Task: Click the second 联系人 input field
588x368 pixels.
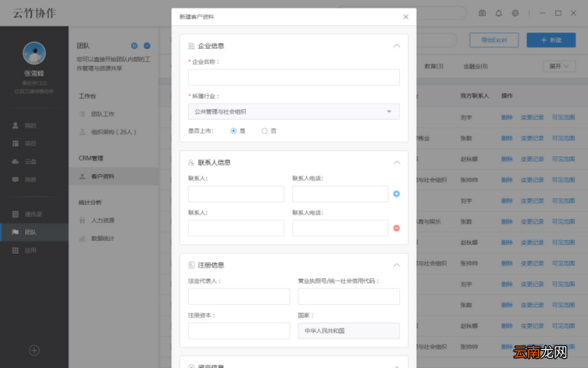Action: coord(236,228)
